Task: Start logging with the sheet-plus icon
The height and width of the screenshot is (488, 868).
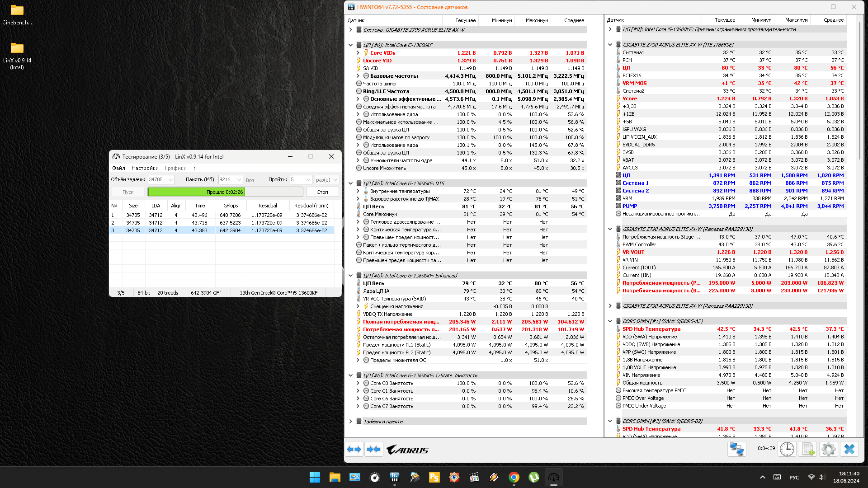Action: click(x=807, y=449)
